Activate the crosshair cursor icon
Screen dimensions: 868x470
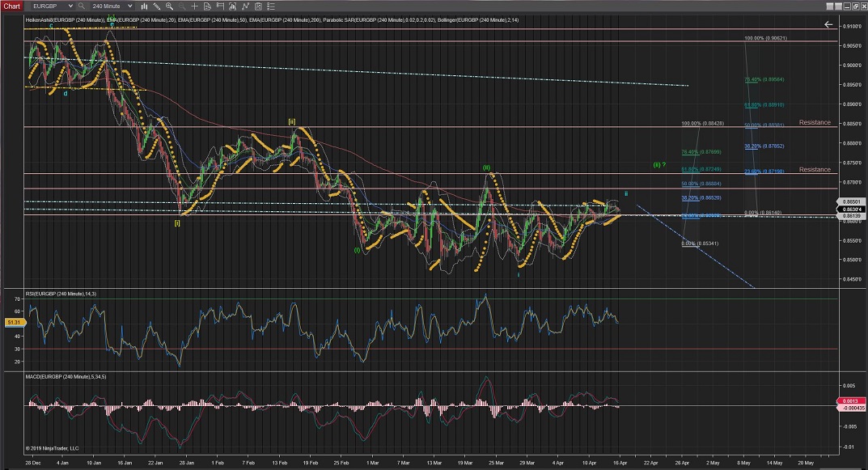[x=195, y=6]
